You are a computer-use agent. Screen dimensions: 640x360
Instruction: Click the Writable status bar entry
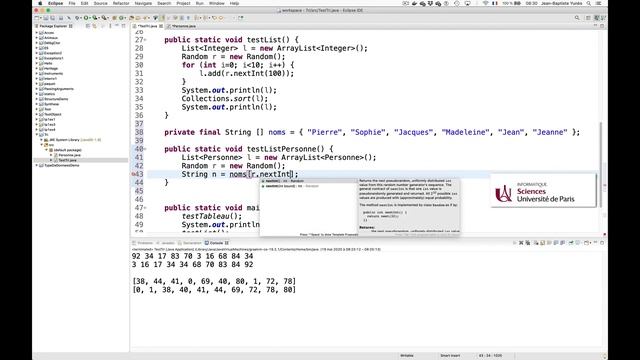(407, 356)
